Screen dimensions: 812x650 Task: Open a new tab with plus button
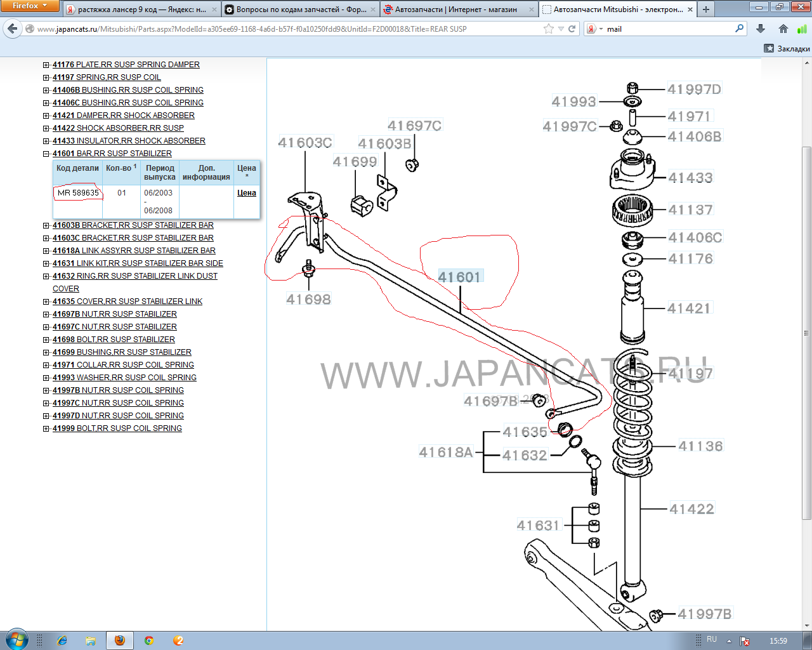click(x=705, y=10)
